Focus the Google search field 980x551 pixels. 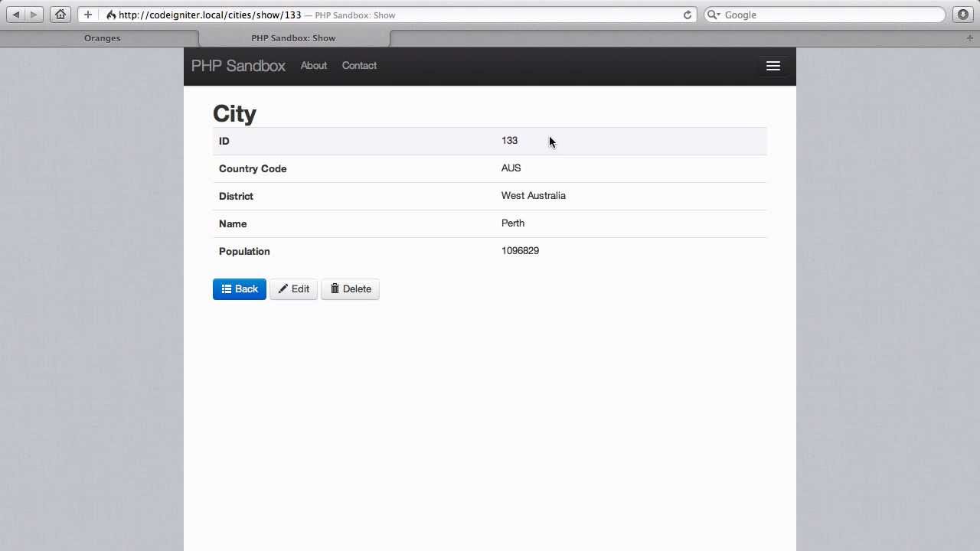825,15
